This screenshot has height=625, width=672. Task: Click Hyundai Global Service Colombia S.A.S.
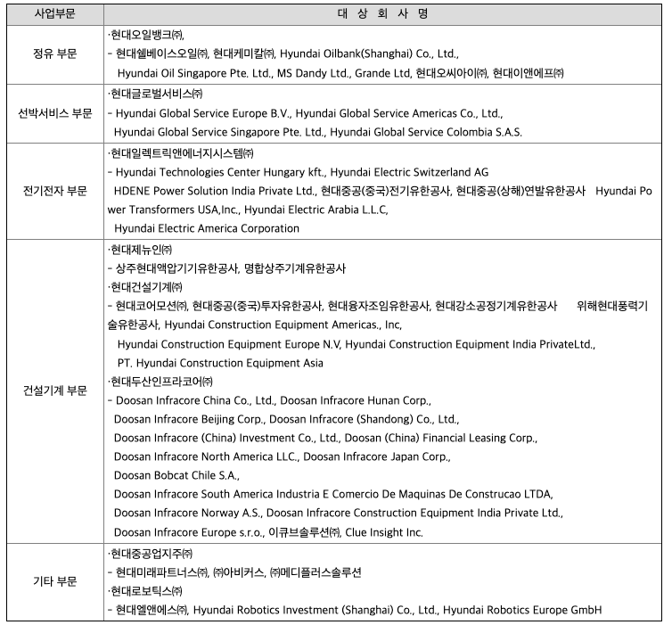[426, 132]
